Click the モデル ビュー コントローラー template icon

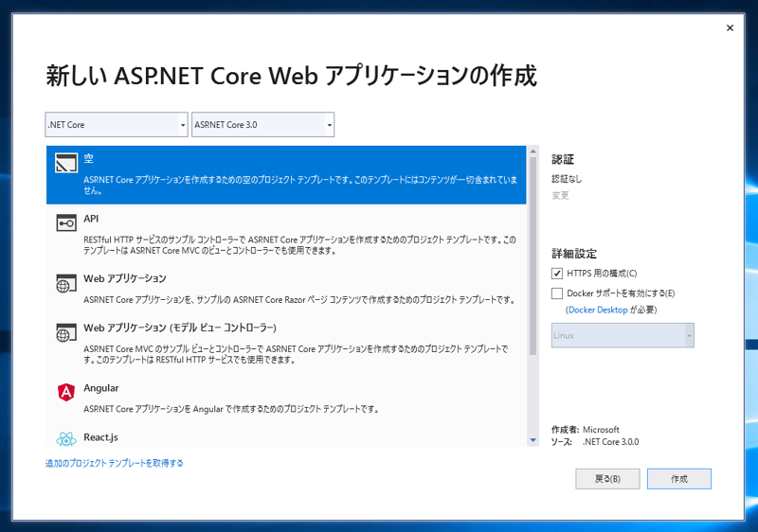click(x=66, y=332)
